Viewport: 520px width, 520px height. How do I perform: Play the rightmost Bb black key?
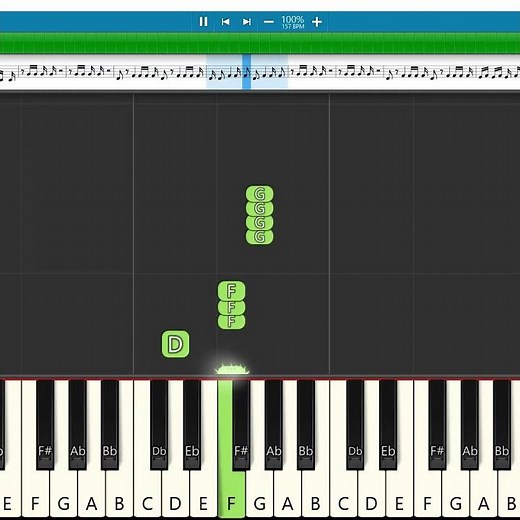(x=502, y=425)
